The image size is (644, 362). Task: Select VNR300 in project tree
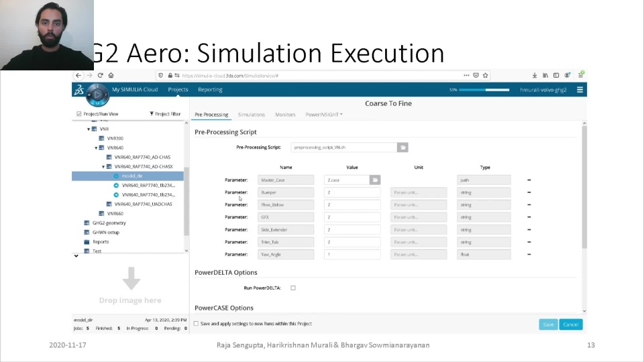(x=115, y=138)
